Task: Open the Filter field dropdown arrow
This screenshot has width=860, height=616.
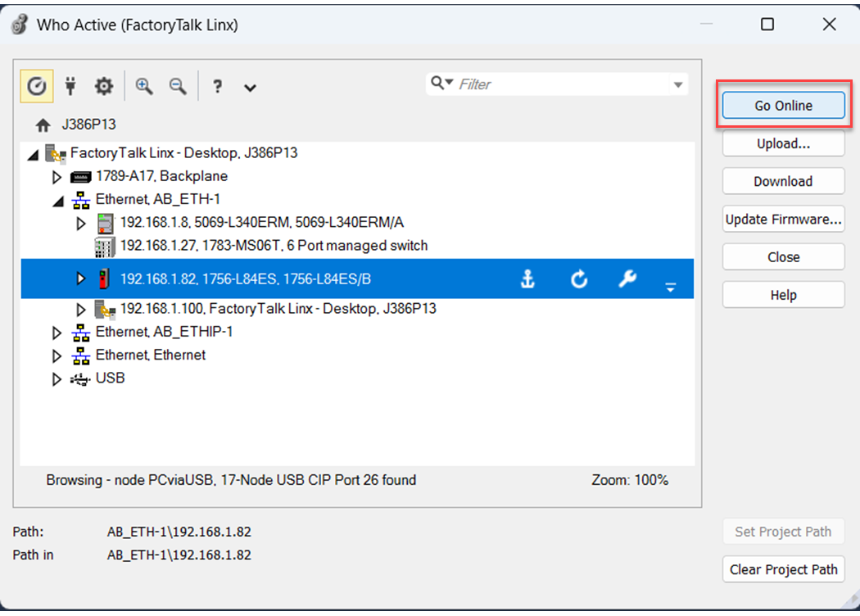Action: coord(677,84)
